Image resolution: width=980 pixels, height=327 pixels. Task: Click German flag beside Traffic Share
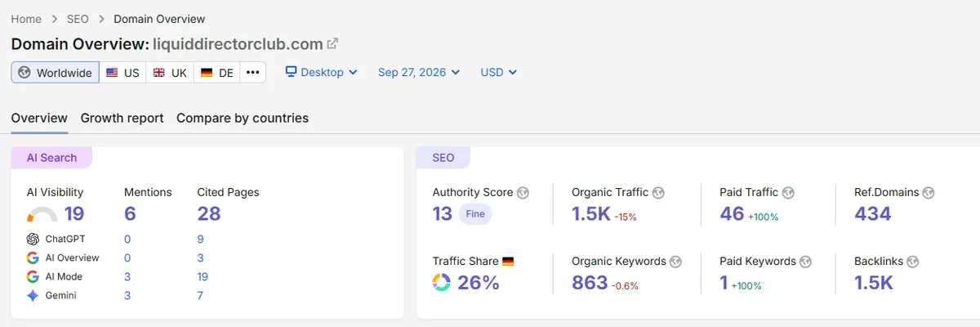click(x=508, y=262)
